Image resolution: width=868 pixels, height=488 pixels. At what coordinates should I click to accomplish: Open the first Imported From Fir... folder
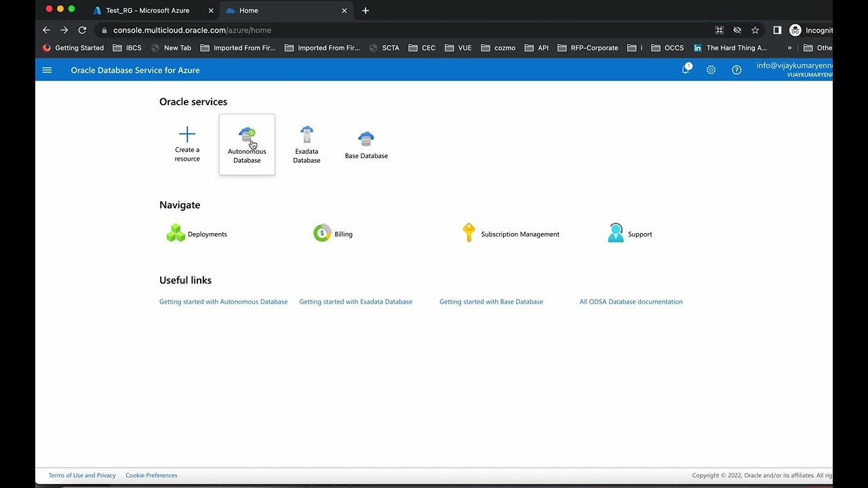238,47
